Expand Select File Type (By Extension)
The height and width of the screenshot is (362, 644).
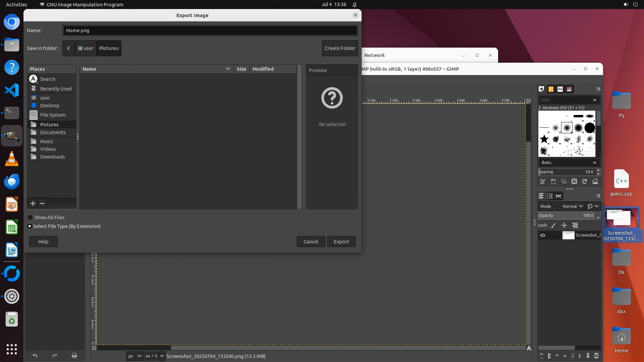coord(30,226)
